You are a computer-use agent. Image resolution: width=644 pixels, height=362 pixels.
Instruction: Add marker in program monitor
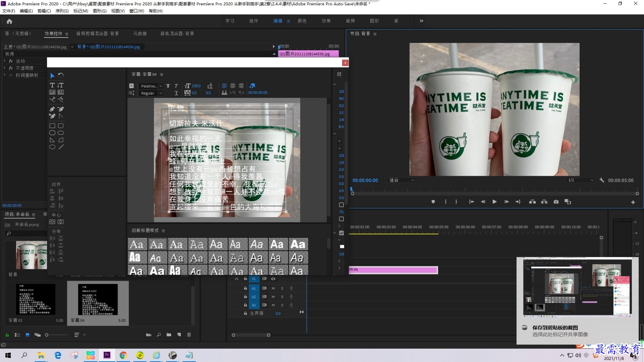(x=433, y=202)
